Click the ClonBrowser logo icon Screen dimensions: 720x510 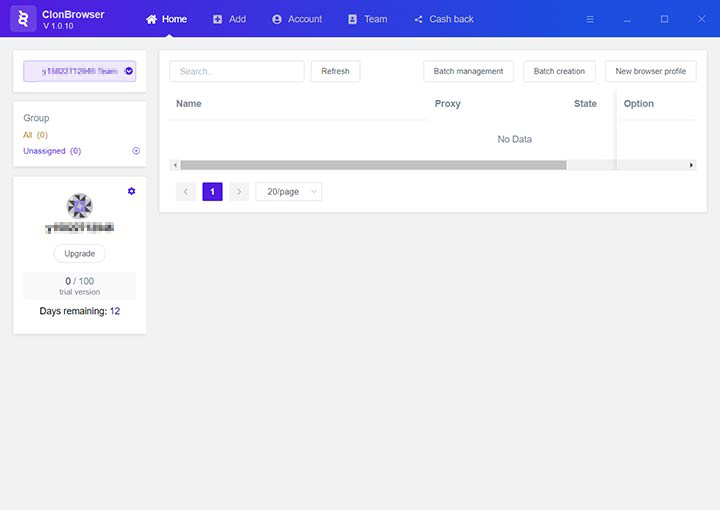23,19
